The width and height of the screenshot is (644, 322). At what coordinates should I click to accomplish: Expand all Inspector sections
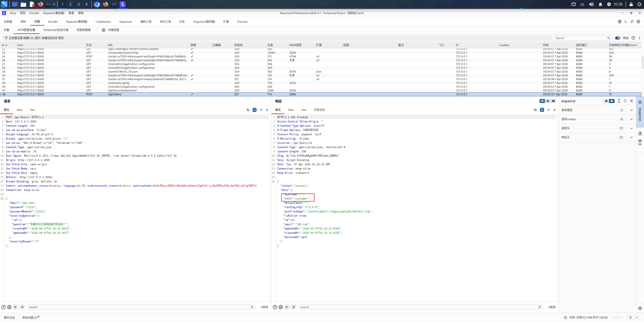tap(619, 101)
